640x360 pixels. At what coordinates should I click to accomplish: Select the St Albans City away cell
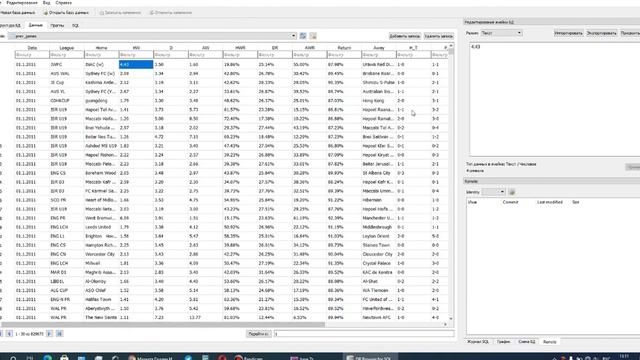click(x=379, y=173)
